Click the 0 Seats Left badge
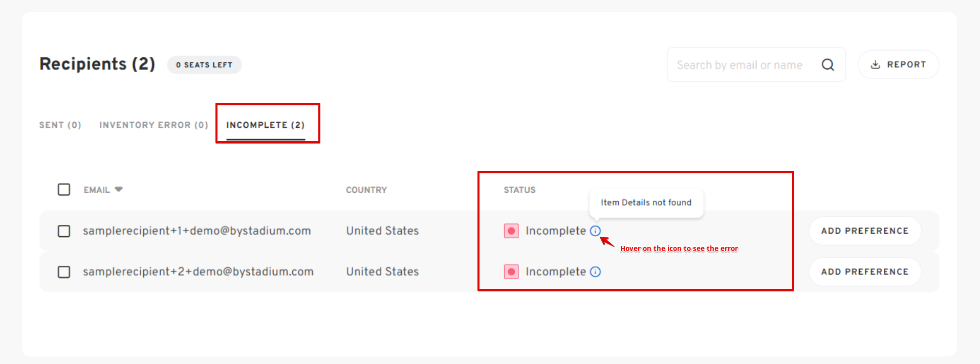980x364 pixels. click(x=204, y=65)
